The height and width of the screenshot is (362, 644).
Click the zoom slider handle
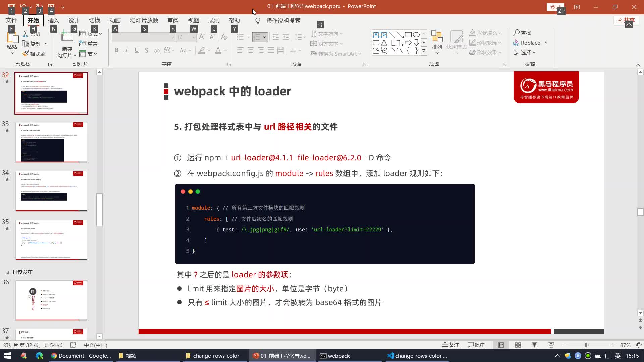click(586, 345)
